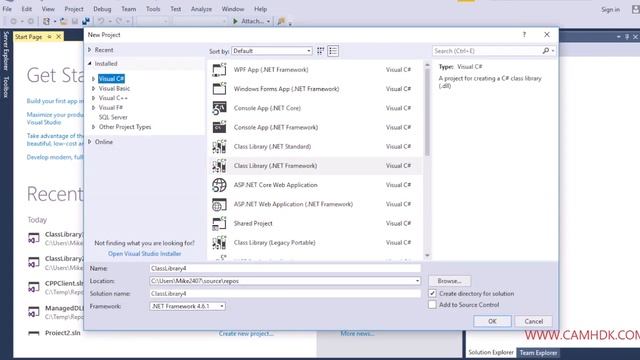Click Save All toolbar icon

pyautogui.click(x=86, y=21)
